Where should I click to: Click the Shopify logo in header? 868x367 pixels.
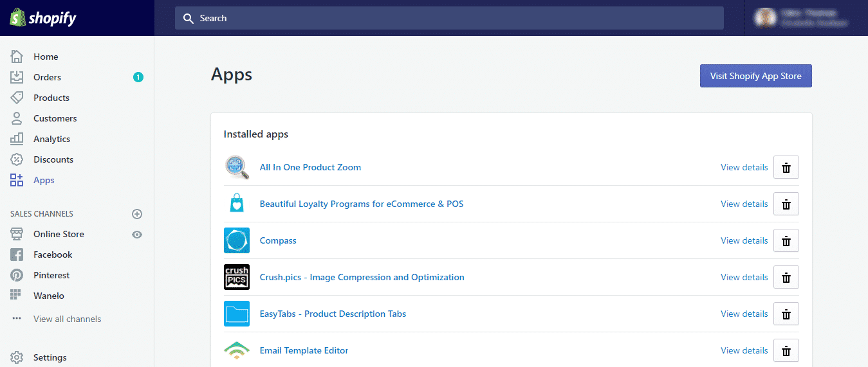tap(43, 18)
